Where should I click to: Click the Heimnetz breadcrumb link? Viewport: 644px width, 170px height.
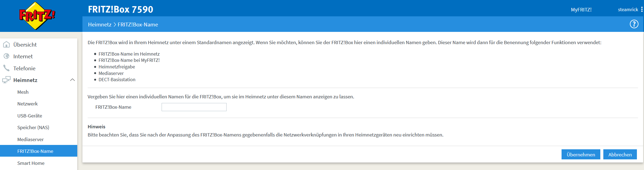pos(100,25)
